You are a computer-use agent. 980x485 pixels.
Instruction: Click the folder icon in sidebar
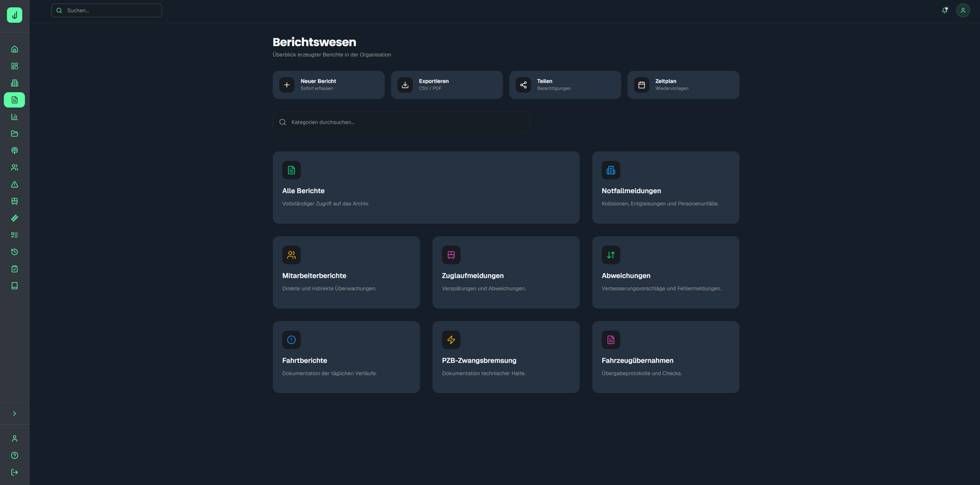[x=15, y=133]
